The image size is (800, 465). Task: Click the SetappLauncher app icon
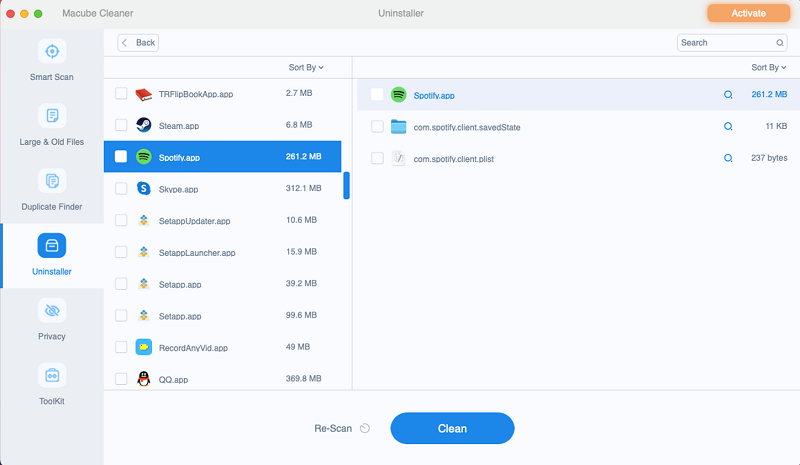[x=144, y=252]
